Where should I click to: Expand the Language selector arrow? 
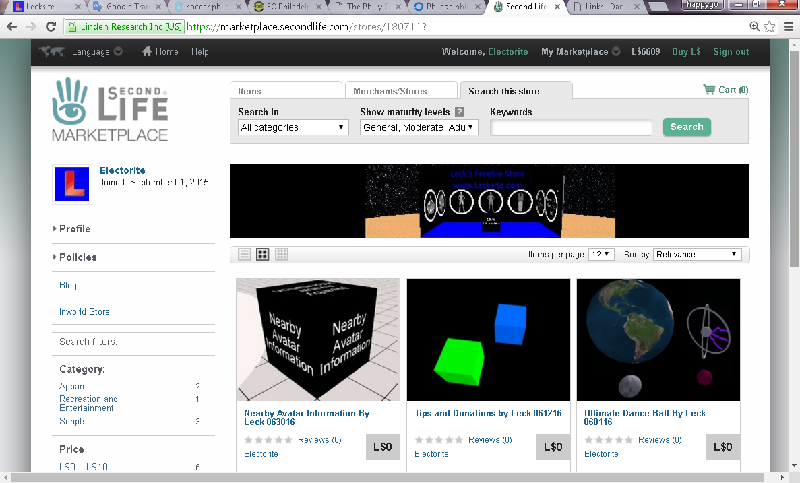tap(118, 51)
